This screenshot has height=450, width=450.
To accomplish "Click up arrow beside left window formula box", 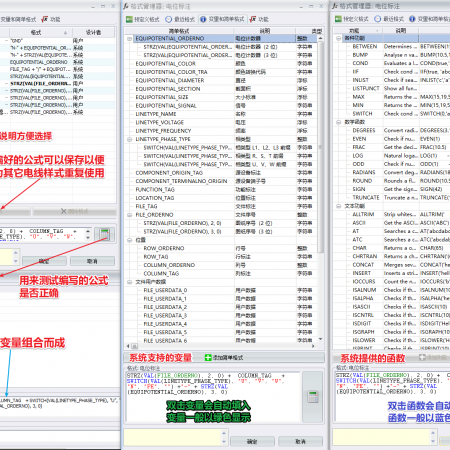I will pyautogui.click(x=88, y=231).
